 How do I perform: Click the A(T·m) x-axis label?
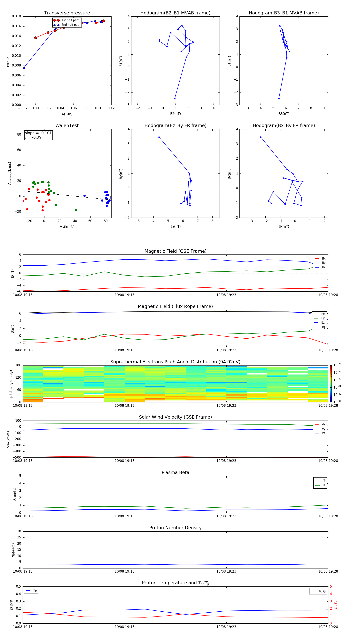67,114
